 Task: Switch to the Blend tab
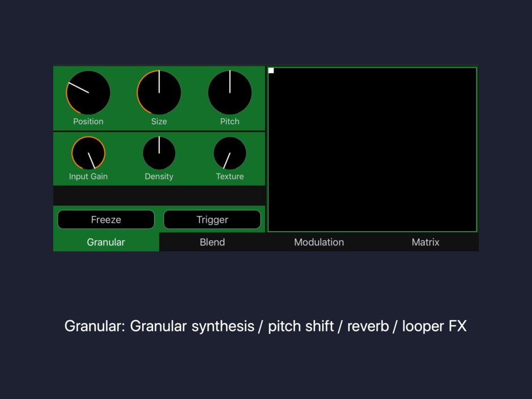(x=212, y=242)
